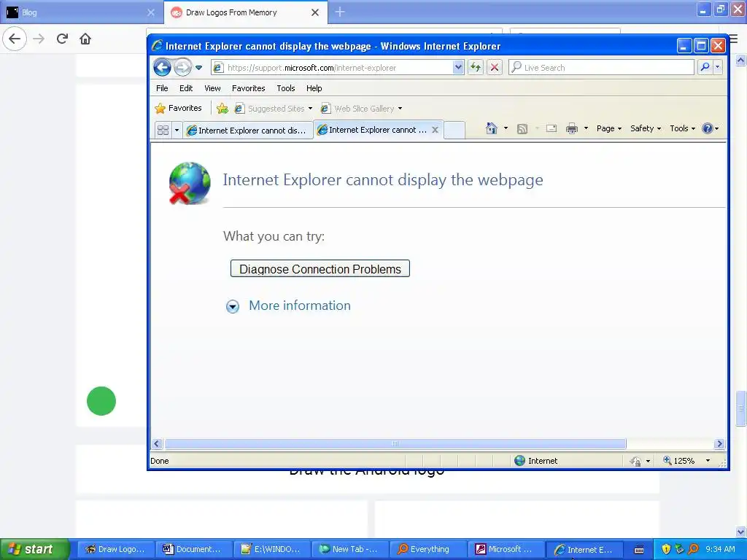747x560 pixels.
Task: Open the recent pages dropdown arrow
Action: [198, 68]
